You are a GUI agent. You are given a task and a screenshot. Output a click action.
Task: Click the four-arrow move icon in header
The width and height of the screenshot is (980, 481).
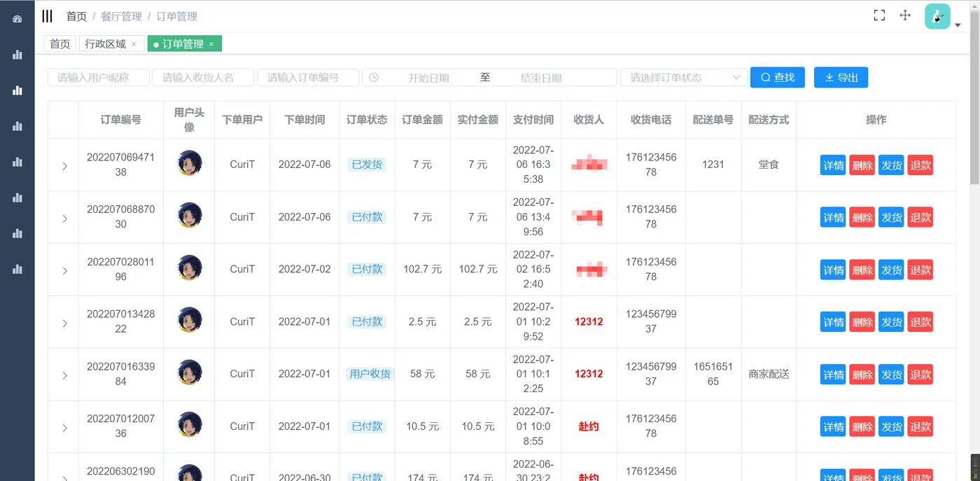click(905, 15)
